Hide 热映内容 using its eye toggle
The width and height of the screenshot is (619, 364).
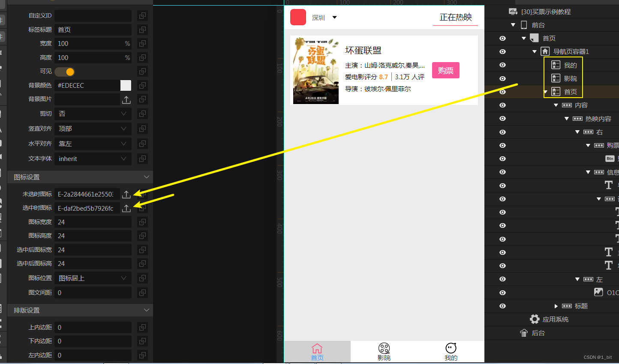point(502,118)
